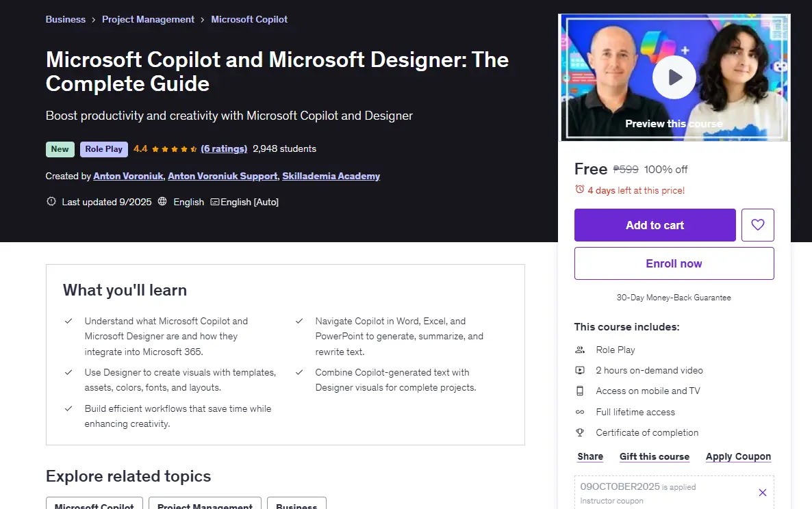812x509 pixels.
Task: Click 'Navigate Copilot in Word' learning point
Action: 399,336
